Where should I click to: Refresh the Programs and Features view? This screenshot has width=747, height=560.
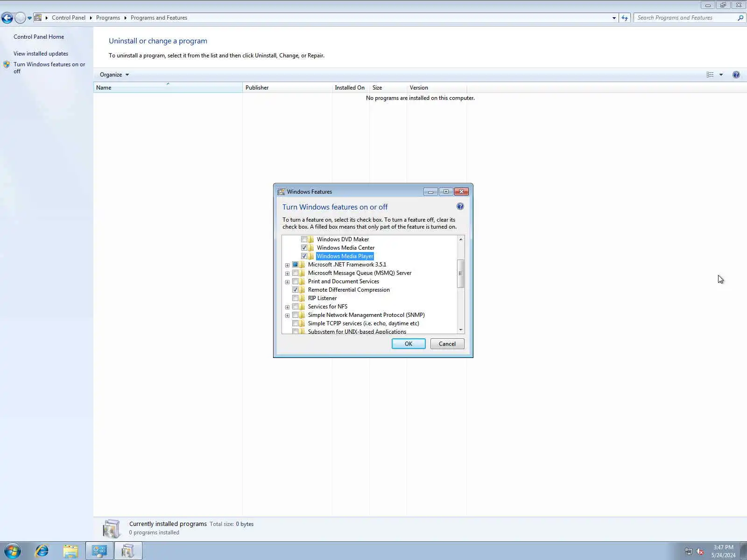625,18
